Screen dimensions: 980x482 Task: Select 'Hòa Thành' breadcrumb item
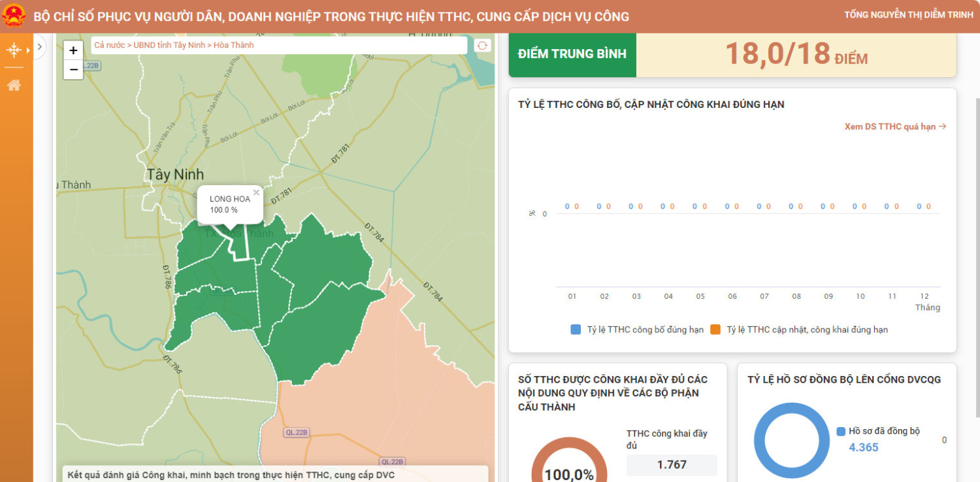tap(233, 45)
